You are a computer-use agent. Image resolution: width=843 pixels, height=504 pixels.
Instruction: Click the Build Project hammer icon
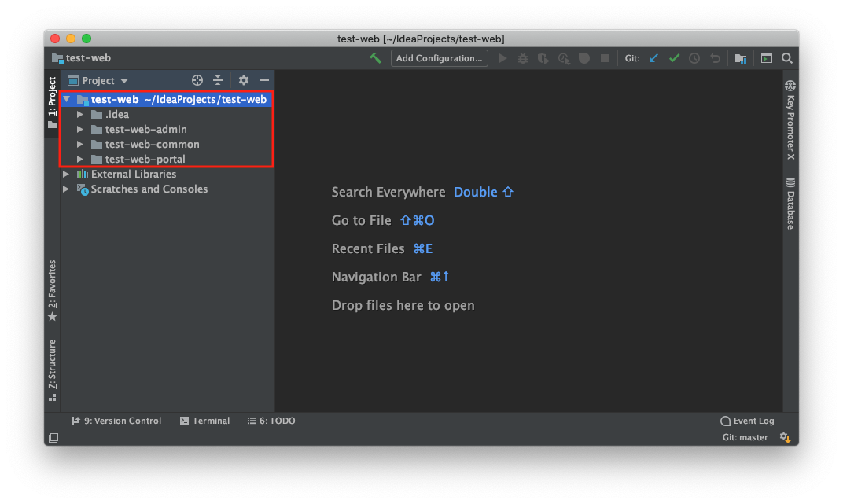[375, 58]
